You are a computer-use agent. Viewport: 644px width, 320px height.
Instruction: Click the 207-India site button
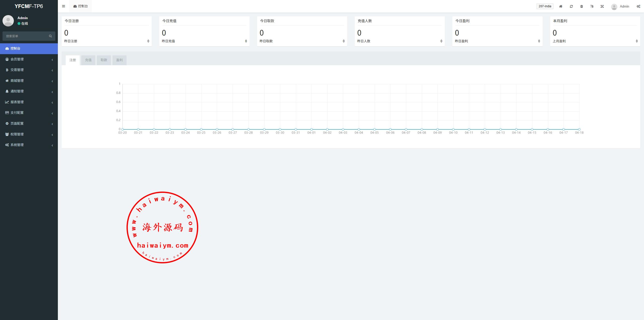click(545, 6)
